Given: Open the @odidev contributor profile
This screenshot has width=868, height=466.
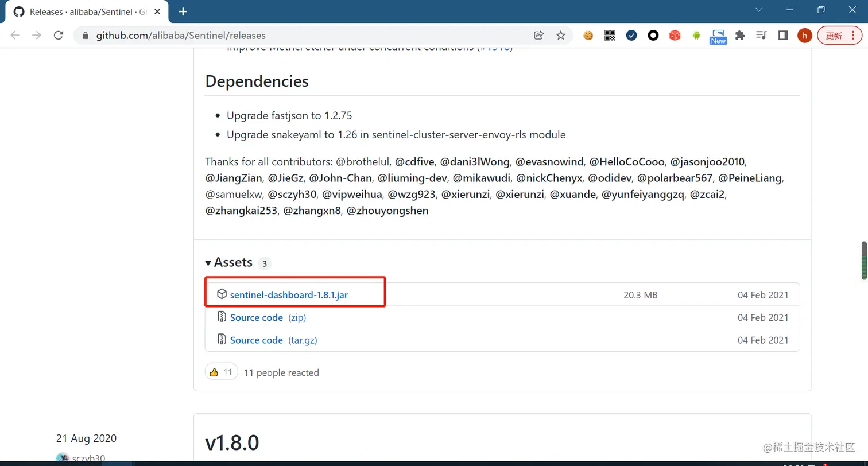Looking at the screenshot, I should tap(610, 178).
